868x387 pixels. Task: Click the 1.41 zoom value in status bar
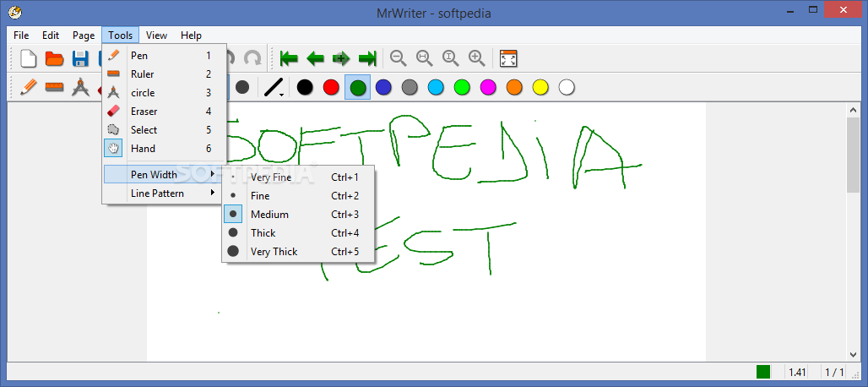(797, 372)
